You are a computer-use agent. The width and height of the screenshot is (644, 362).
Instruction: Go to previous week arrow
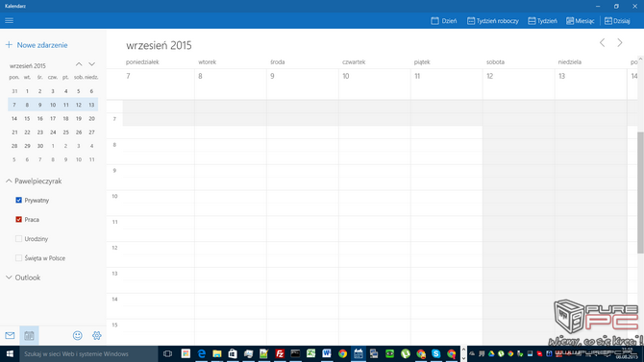point(602,42)
